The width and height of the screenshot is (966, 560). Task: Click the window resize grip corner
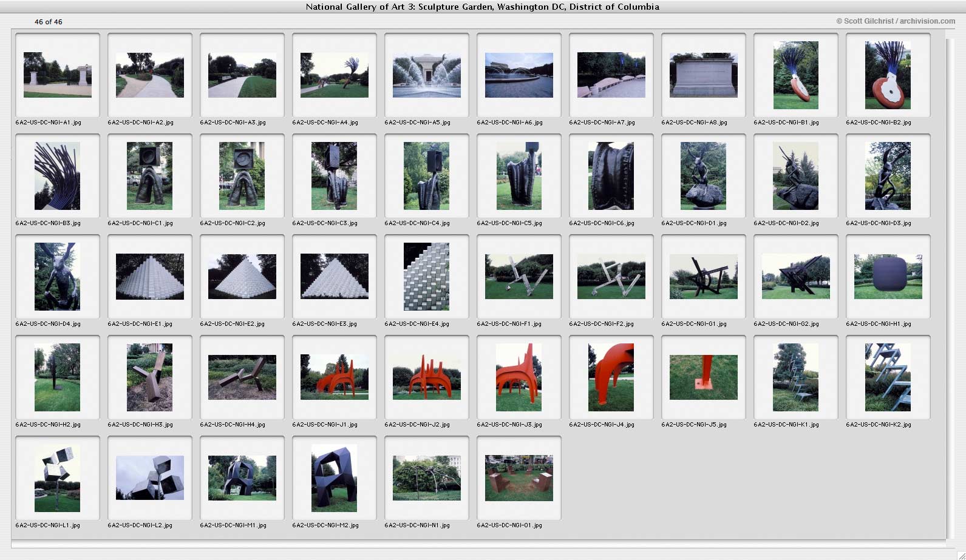[x=961, y=555]
